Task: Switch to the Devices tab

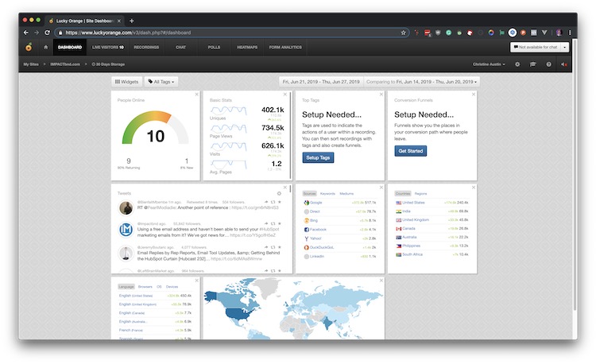Action: coord(172,287)
